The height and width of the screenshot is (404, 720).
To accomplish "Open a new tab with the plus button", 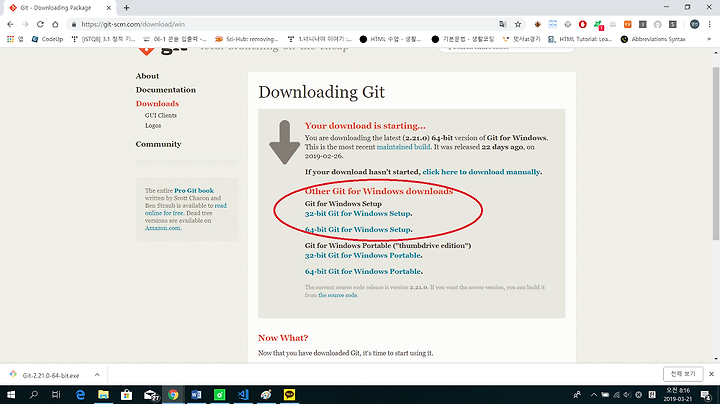I will tap(126, 8).
